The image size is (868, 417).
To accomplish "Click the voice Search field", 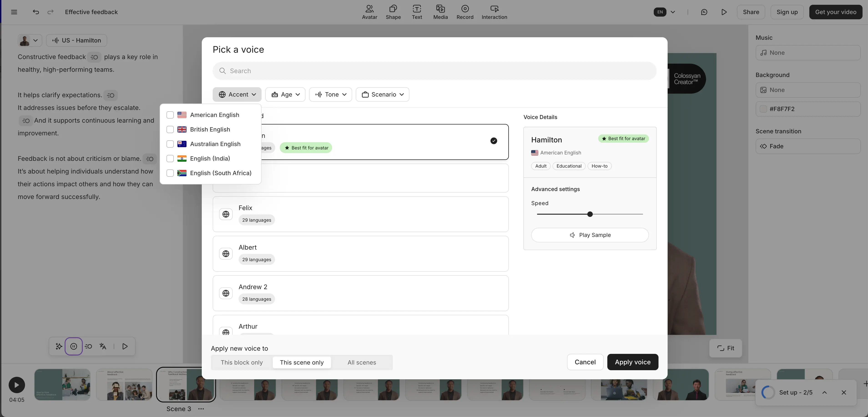I will pyautogui.click(x=434, y=71).
